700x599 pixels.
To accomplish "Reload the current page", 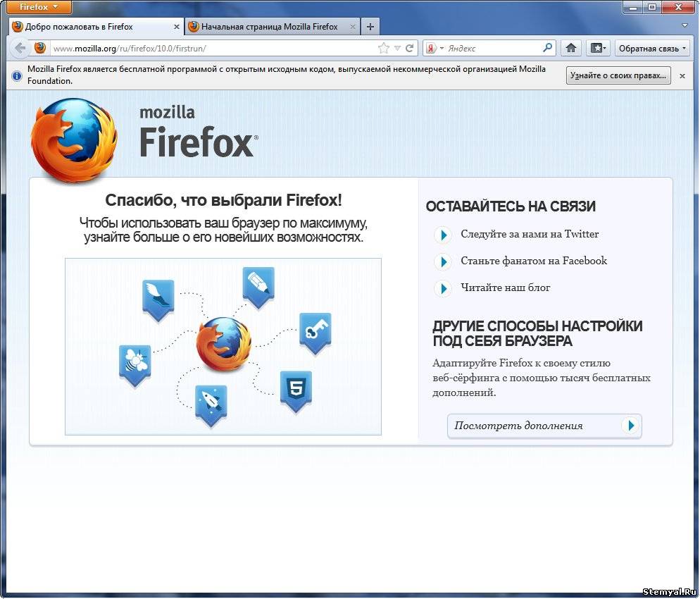I will click(409, 48).
